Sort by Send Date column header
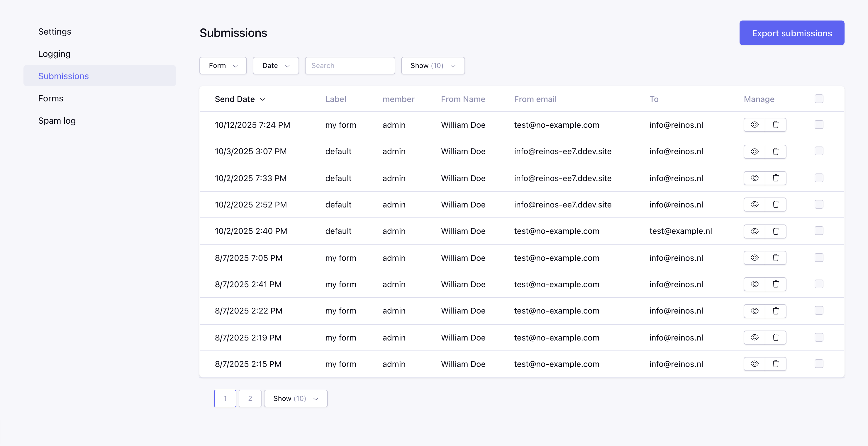This screenshot has width=868, height=446. click(240, 99)
